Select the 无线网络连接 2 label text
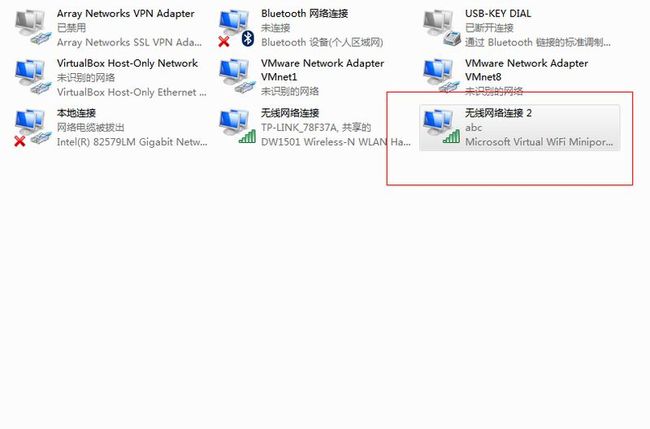 click(498, 113)
